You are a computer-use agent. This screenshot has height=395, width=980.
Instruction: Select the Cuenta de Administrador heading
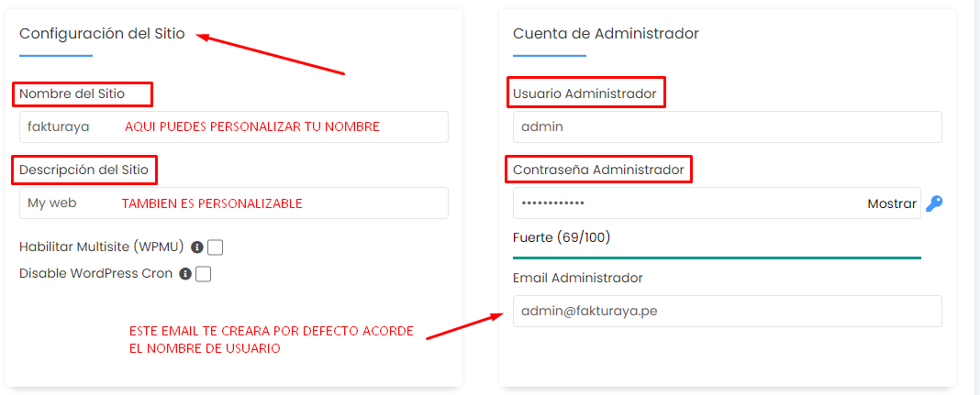(606, 34)
